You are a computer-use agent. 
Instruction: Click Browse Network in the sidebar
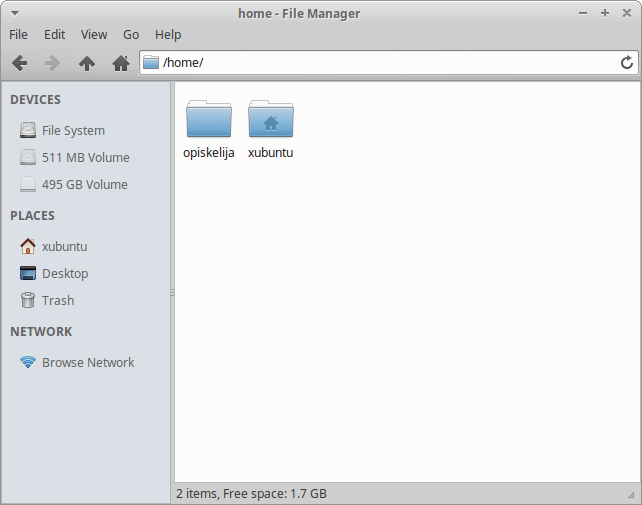(87, 363)
